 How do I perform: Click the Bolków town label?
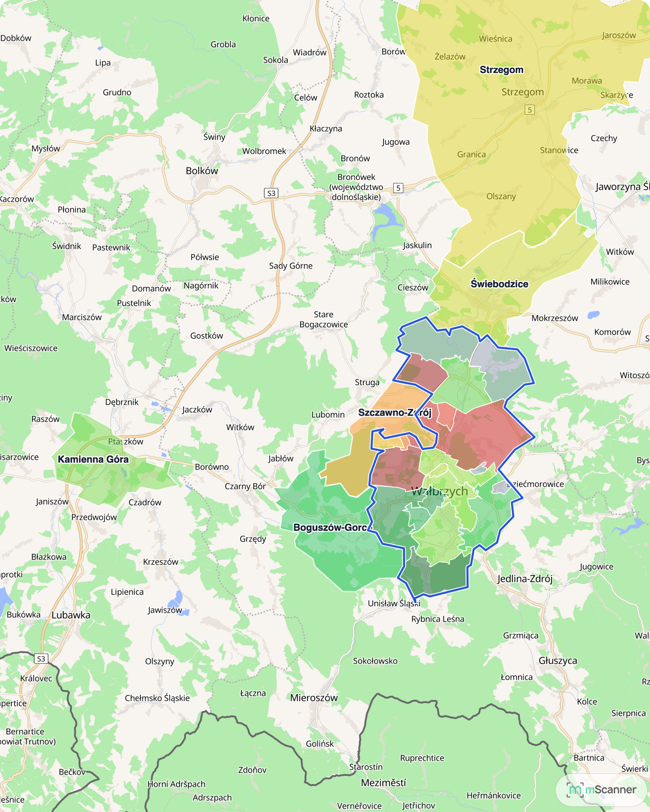[202, 171]
